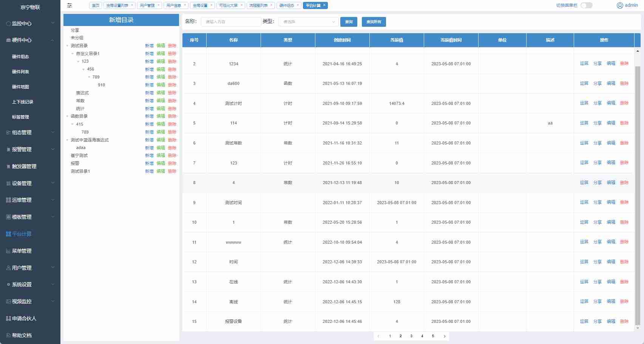
Task: Click the sidebar collapse icon in header
Action: coord(69,5)
